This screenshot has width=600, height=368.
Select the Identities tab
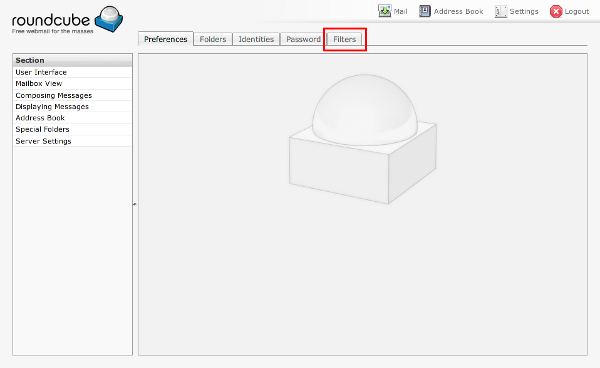[x=256, y=39]
